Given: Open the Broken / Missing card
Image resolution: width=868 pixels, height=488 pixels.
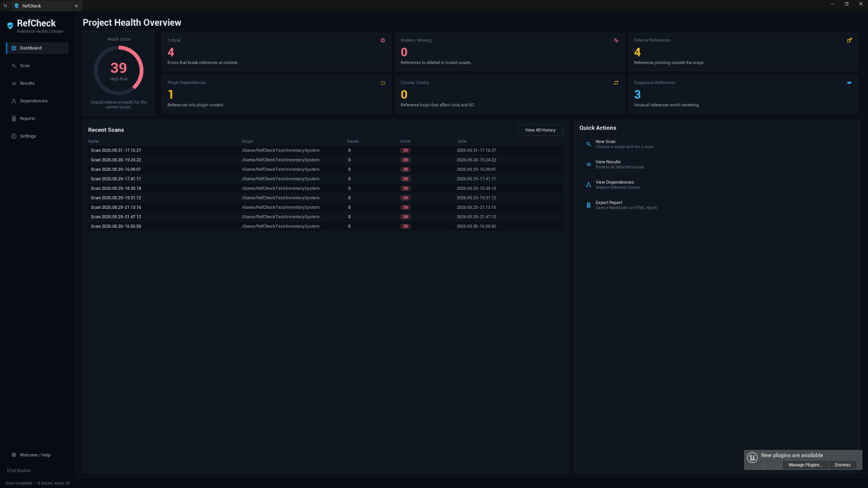Looking at the screenshot, I should [x=510, y=52].
